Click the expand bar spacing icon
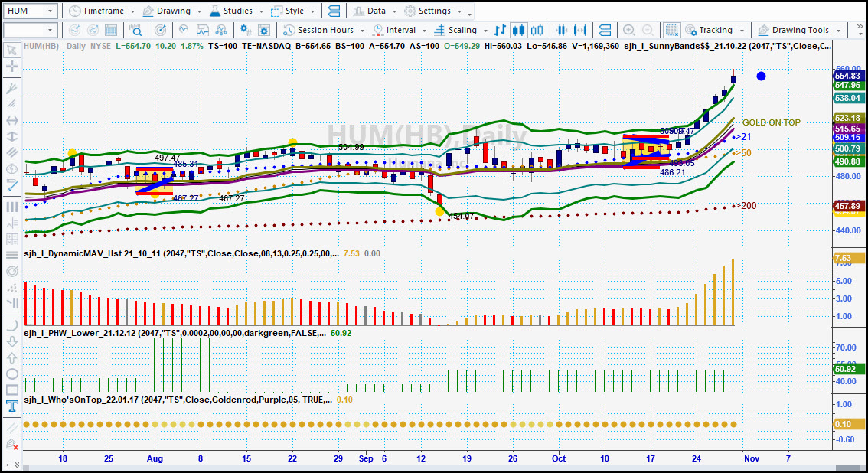This screenshot has height=473, width=868. (580, 30)
